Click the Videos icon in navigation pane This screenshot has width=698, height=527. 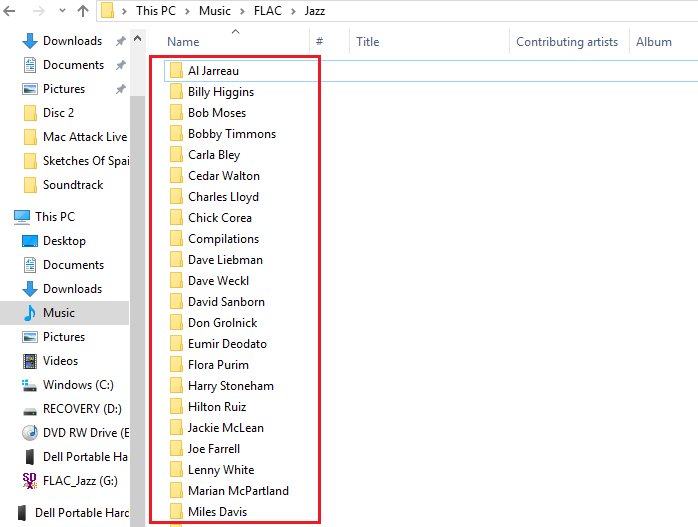coord(30,361)
